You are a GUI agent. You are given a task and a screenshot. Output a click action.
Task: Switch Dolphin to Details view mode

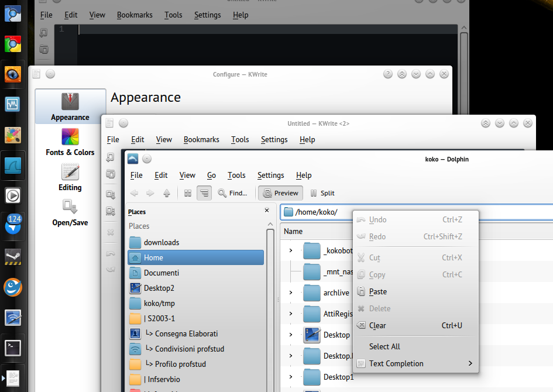pos(204,193)
